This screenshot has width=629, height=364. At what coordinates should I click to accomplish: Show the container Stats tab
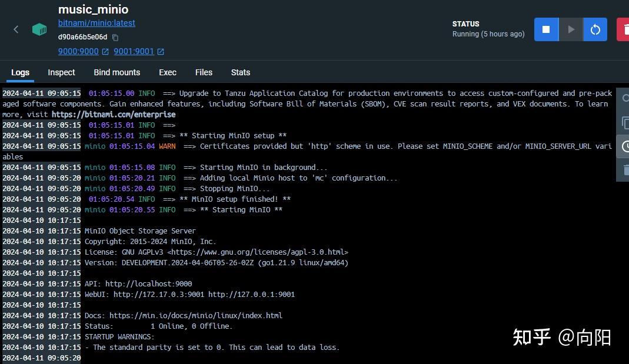(x=241, y=72)
